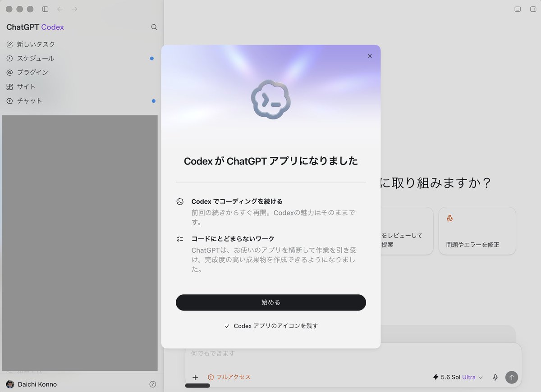Go back with the left arrow

[x=60, y=9]
